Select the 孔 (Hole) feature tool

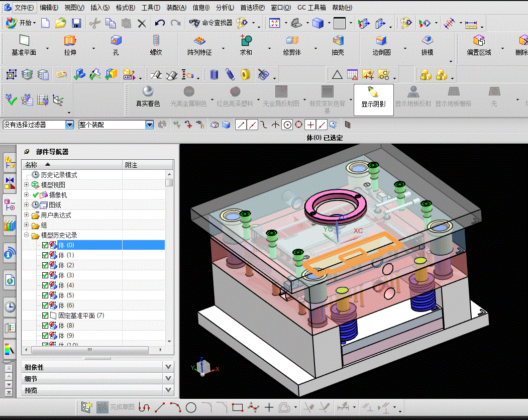116,41
